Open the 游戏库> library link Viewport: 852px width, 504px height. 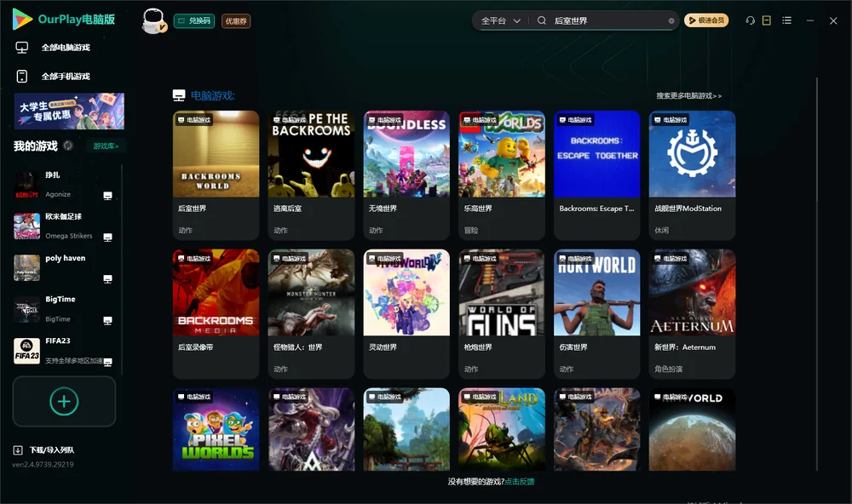106,146
